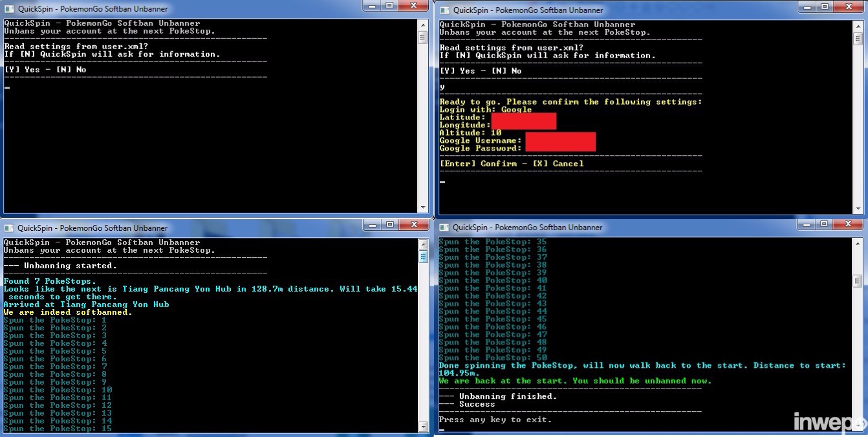This screenshot has height=437, width=868.
Task: Click the 'Found 7 PokeStops.' line
Action: (x=50, y=281)
